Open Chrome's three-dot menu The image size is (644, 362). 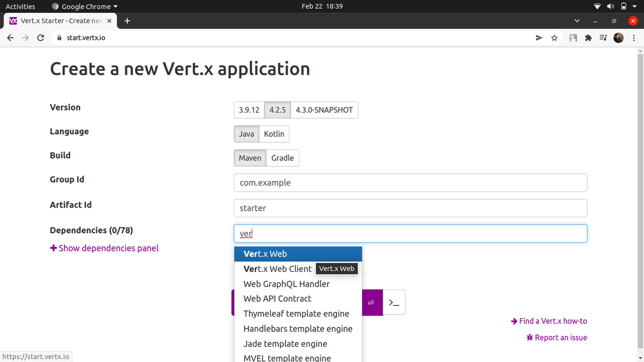pyautogui.click(x=633, y=37)
